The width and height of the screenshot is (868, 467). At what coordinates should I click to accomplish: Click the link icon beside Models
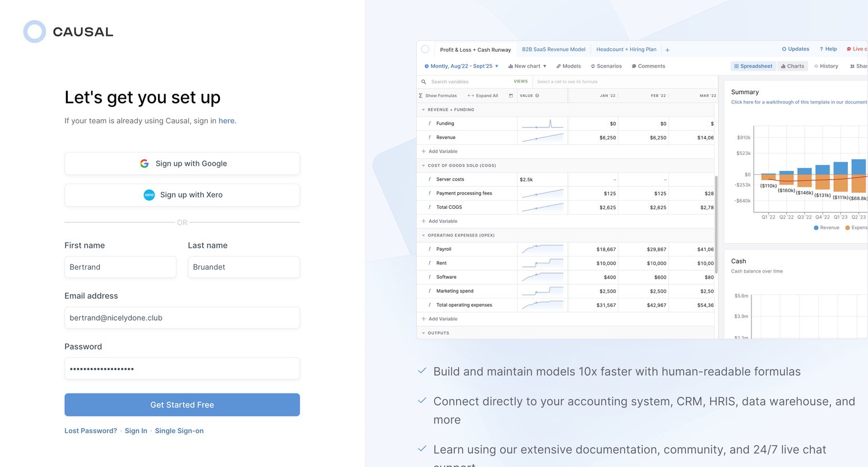559,67
